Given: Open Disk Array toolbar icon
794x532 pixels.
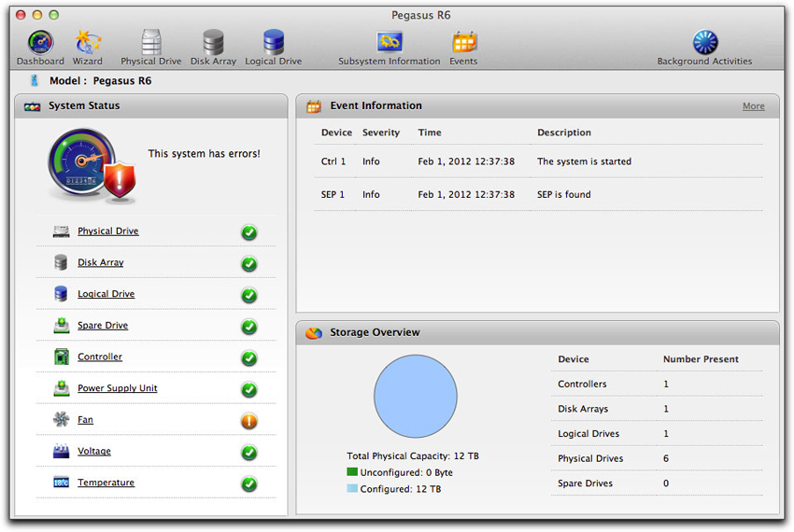Looking at the screenshot, I should tap(213, 43).
